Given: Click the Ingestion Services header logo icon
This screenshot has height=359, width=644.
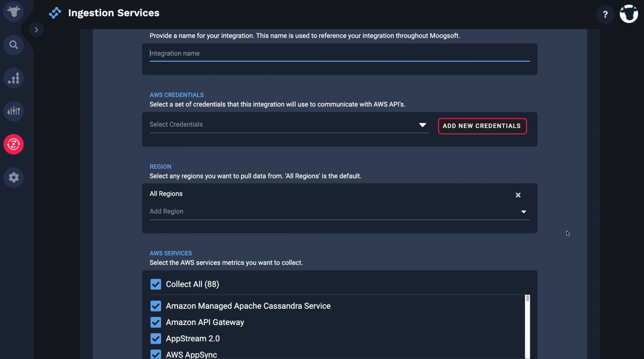Looking at the screenshot, I should point(55,13).
